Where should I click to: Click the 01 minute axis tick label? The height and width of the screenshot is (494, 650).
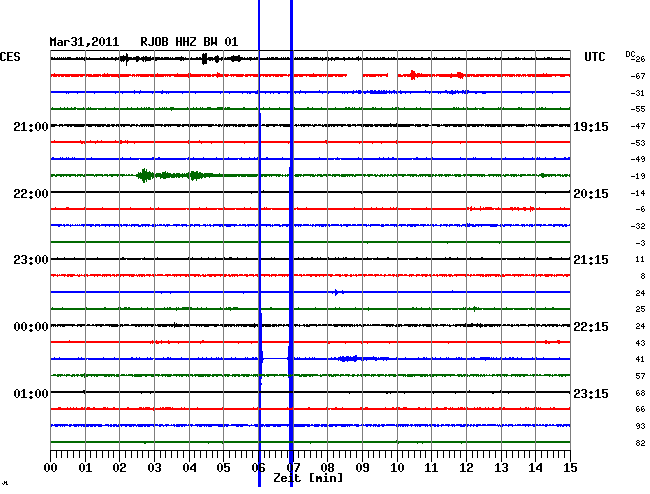[x=85, y=468]
